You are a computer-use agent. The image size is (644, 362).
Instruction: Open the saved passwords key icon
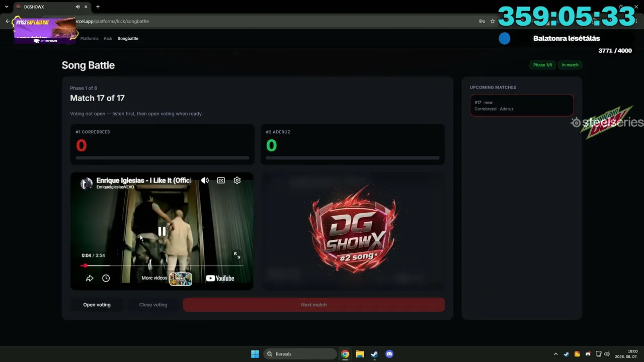pyautogui.click(x=482, y=21)
